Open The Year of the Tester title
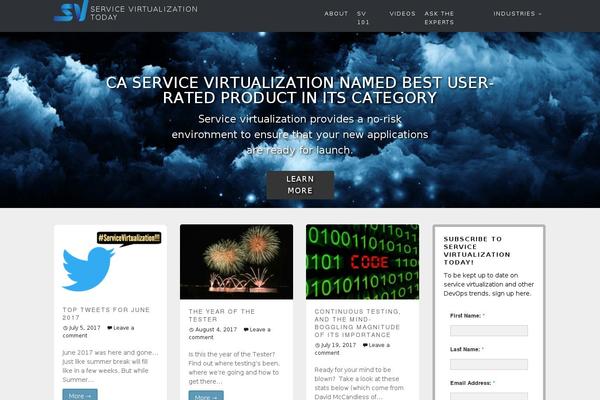The width and height of the screenshot is (600, 400). tap(222, 315)
